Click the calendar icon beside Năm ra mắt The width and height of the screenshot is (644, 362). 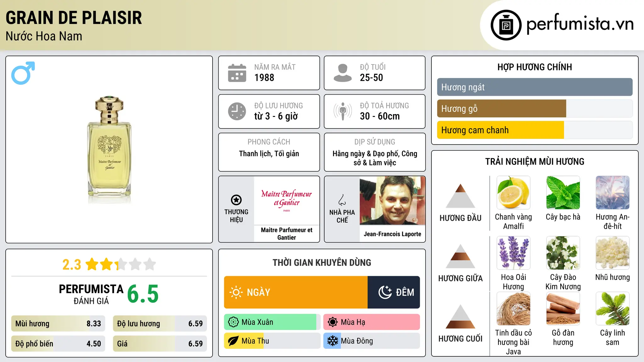237,73
